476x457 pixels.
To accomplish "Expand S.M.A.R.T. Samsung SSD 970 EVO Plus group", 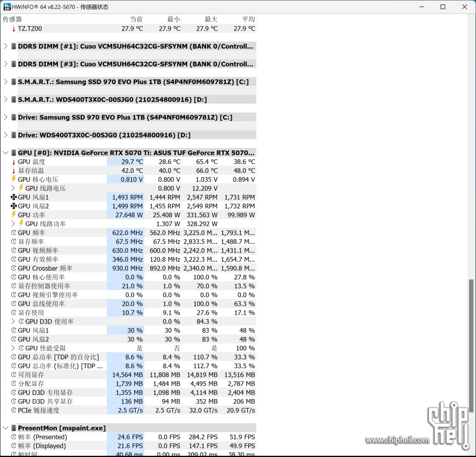I will [x=5, y=82].
